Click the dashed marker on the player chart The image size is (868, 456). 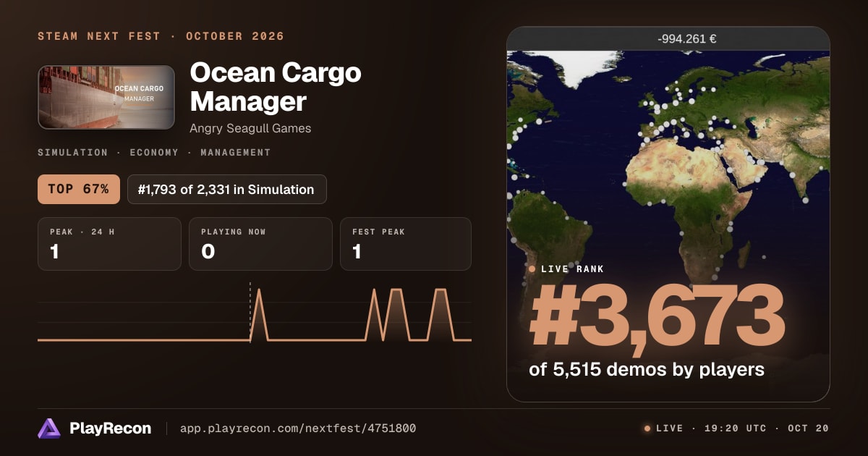[x=250, y=311]
